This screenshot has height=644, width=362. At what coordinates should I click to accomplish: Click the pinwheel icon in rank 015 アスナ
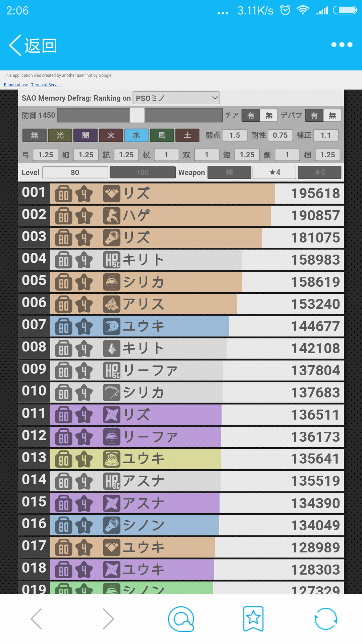tap(111, 503)
